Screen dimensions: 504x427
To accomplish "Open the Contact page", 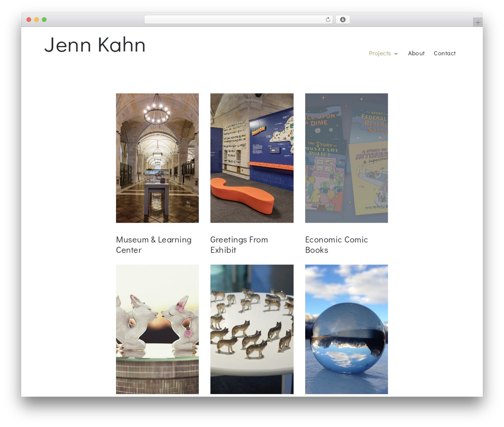I will 445,53.
